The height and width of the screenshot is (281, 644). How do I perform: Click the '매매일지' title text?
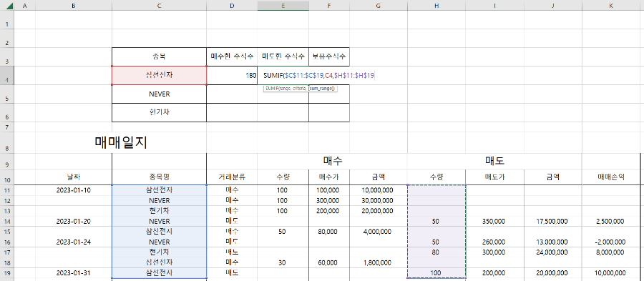click(120, 142)
